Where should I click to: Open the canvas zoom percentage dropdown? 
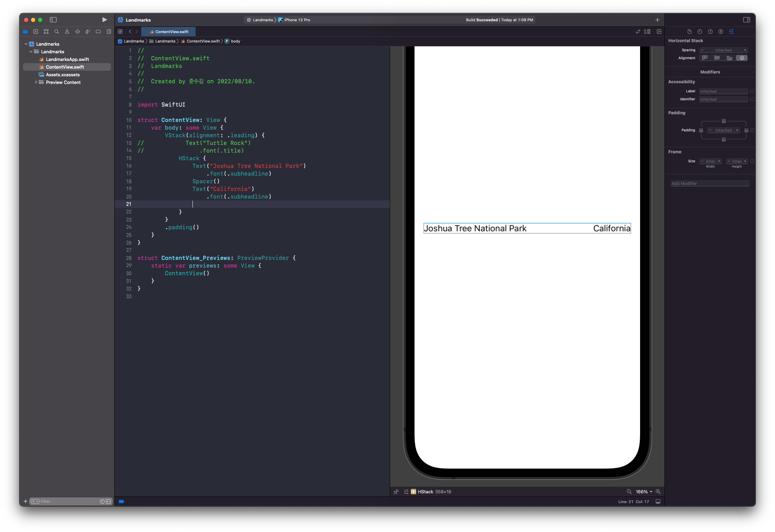(x=644, y=492)
